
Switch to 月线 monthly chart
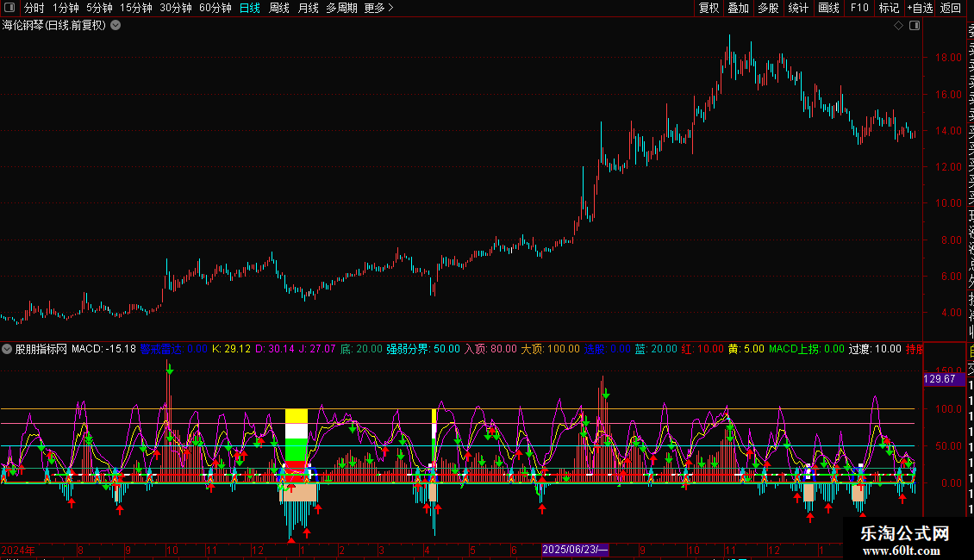pyautogui.click(x=308, y=8)
